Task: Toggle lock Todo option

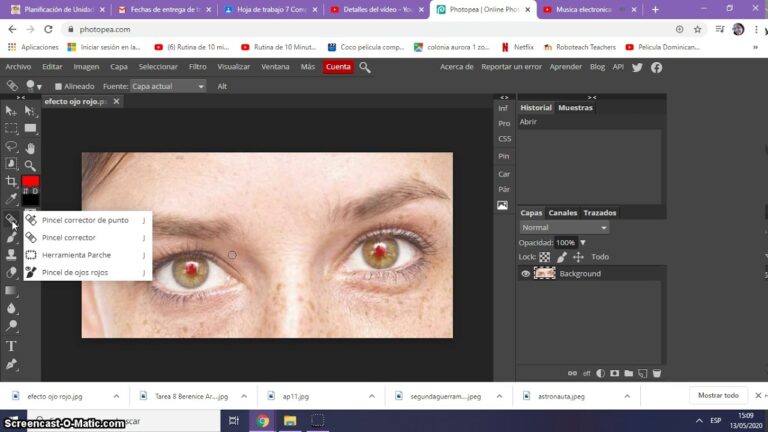Action: click(x=600, y=257)
